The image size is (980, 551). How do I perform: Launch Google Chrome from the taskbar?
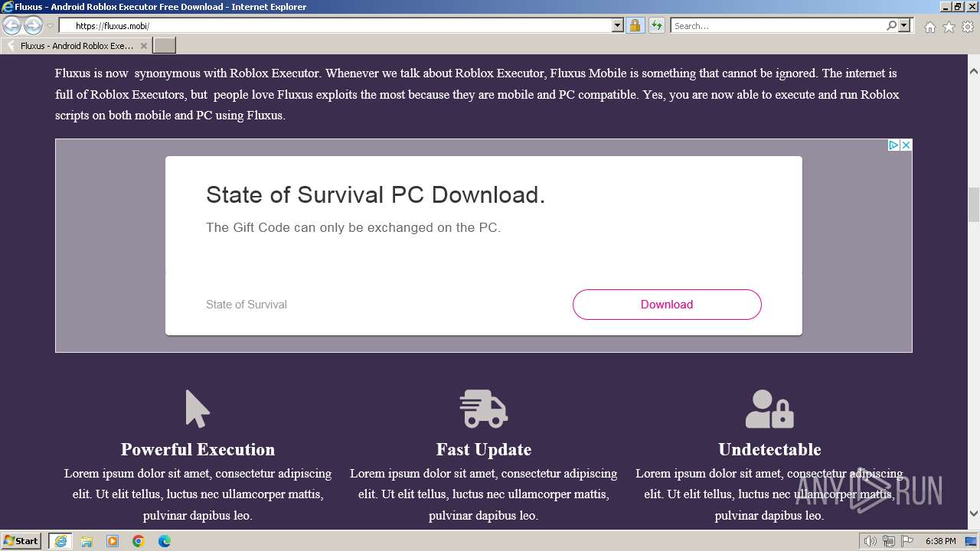pos(139,541)
